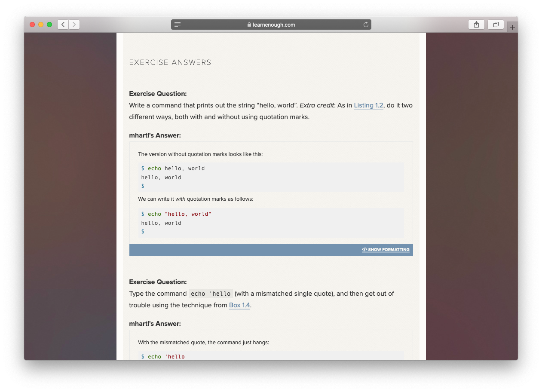Go back to the previous page
Viewport: 542px width, 392px height.
[63, 24]
